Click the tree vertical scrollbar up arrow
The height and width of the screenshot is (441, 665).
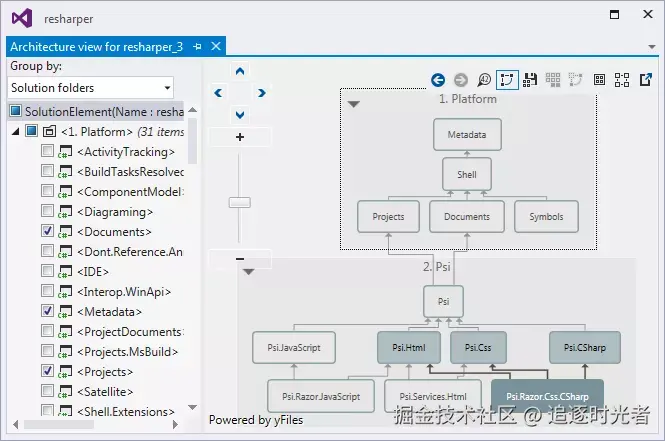tap(193, 110)
